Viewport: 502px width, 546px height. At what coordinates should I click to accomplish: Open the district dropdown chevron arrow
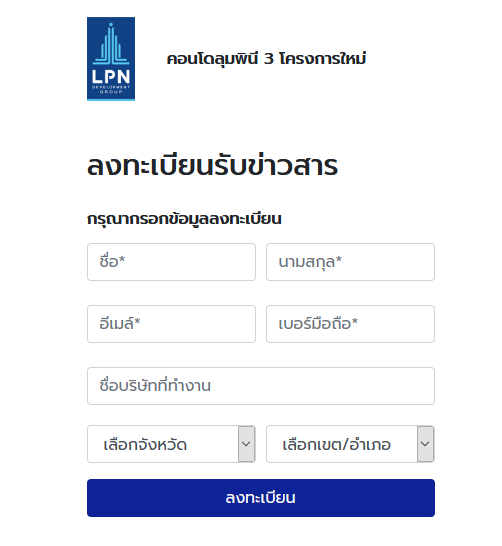[x=425, y=444]
